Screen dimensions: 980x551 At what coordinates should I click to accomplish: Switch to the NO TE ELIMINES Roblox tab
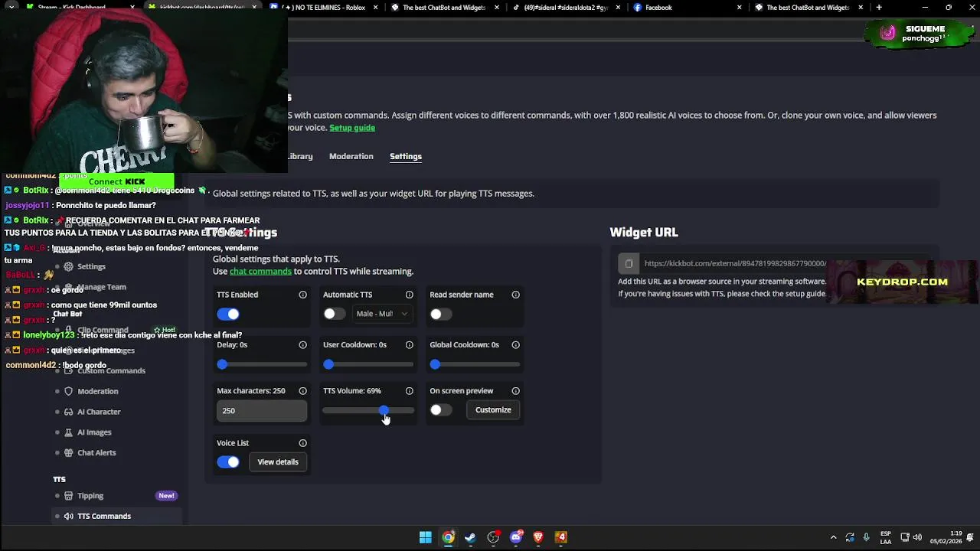click(x=324, y=8)
